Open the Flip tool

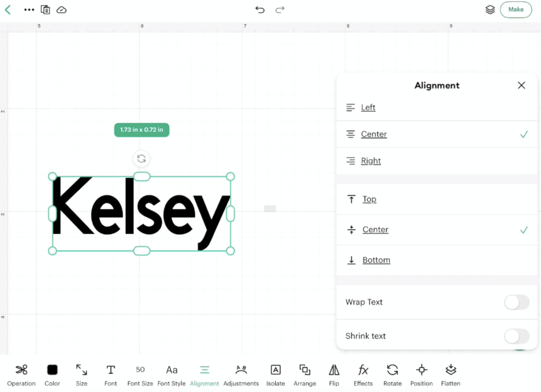coord(334,375)
